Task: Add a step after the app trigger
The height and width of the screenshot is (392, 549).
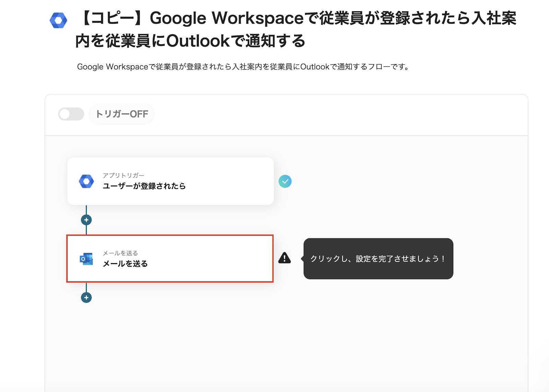Action: 86,220
